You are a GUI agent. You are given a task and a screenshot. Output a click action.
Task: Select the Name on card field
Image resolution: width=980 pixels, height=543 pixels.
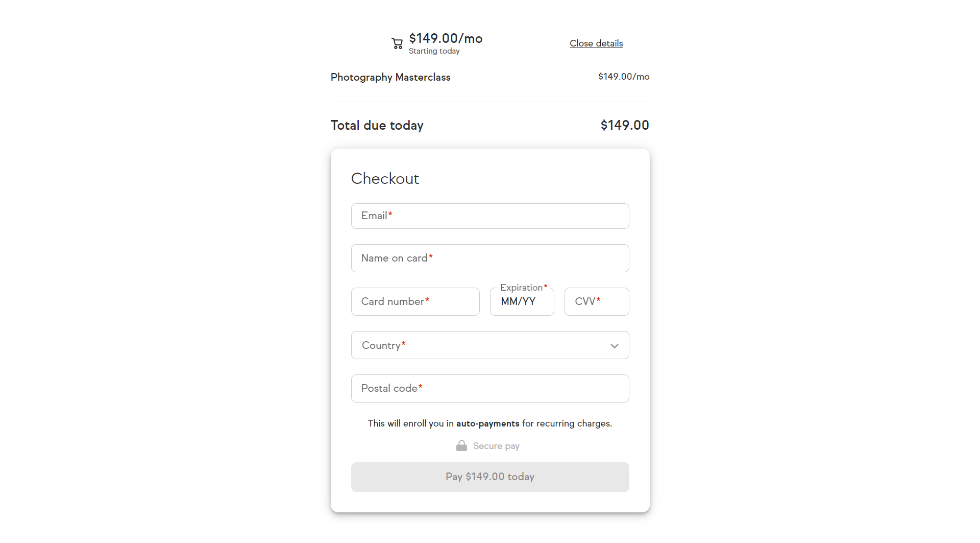click(x=490, y=258)
